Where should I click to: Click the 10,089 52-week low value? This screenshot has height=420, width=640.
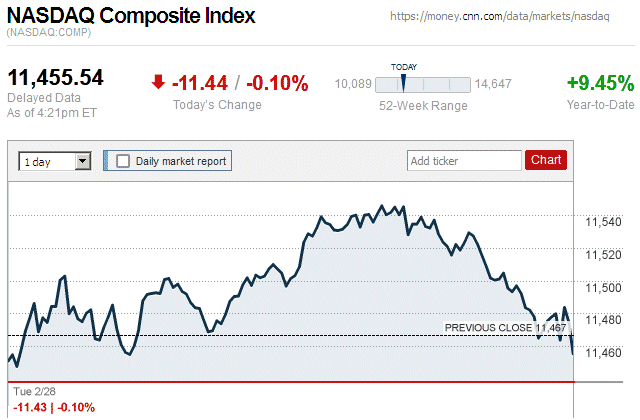[x=353, y=84]
